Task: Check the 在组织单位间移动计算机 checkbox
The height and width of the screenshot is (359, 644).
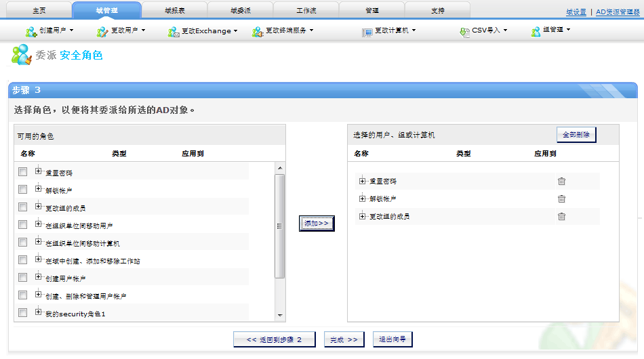Action: pyautogui.click(x=22, y=242)
